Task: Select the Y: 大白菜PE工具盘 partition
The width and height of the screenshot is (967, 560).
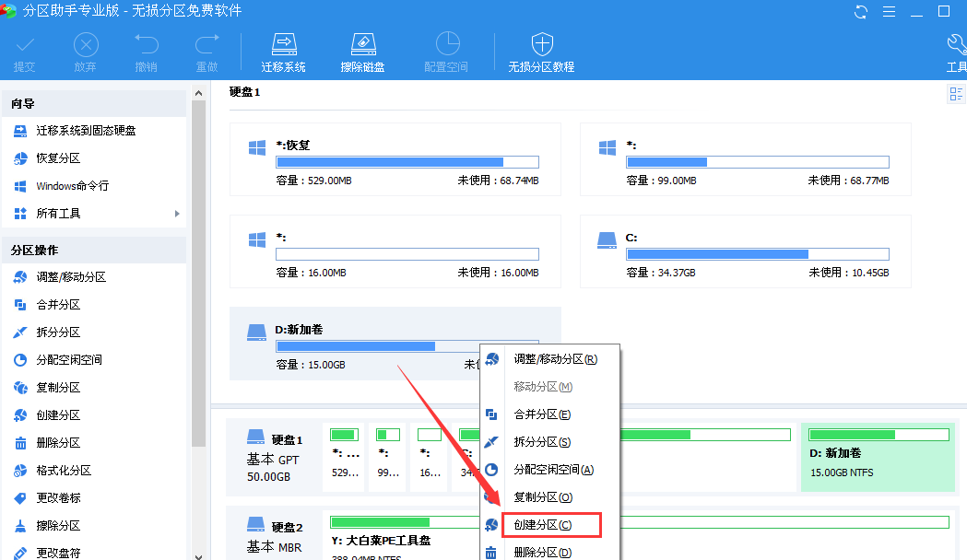Action: click(x=401, y=533)
